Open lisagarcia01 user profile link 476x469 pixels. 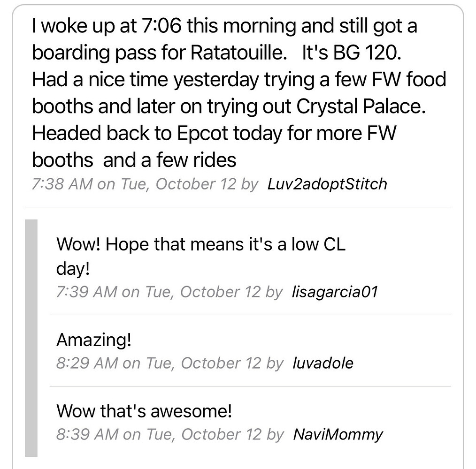tap(334, 292)
